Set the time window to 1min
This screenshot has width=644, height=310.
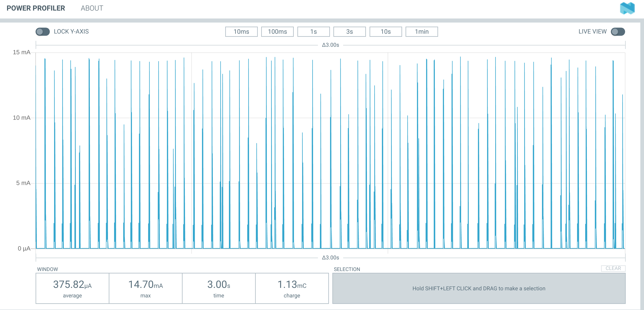coord(421,32)
